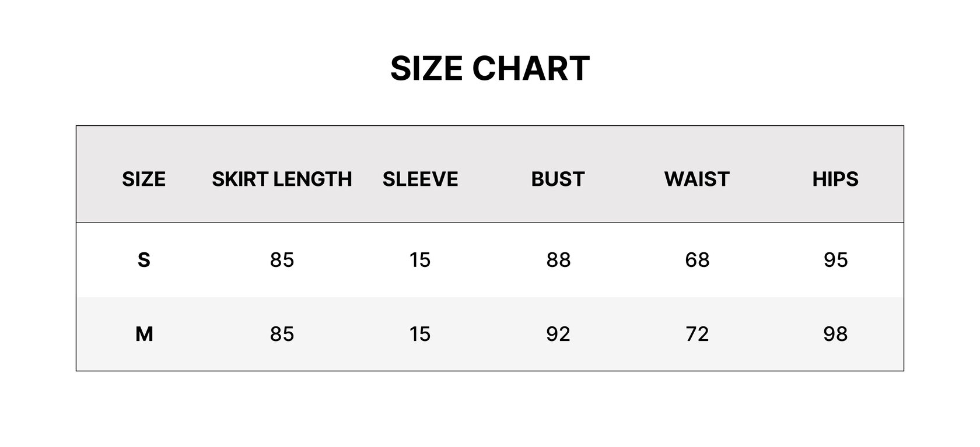Click the BUST column header

click(558, 179)
